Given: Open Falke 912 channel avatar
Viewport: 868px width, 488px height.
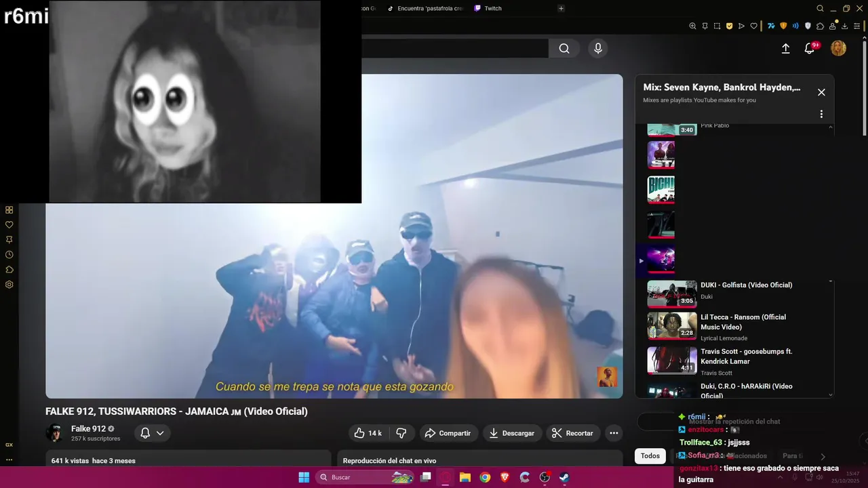Looking at the screenshot, I should point(54,433).
